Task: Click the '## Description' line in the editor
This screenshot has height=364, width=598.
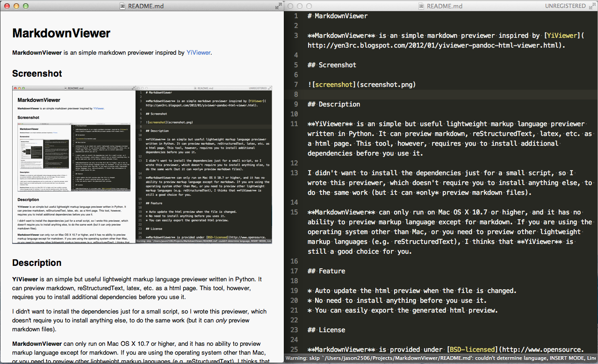Action: pyautogui.click(x=334, y=104)
